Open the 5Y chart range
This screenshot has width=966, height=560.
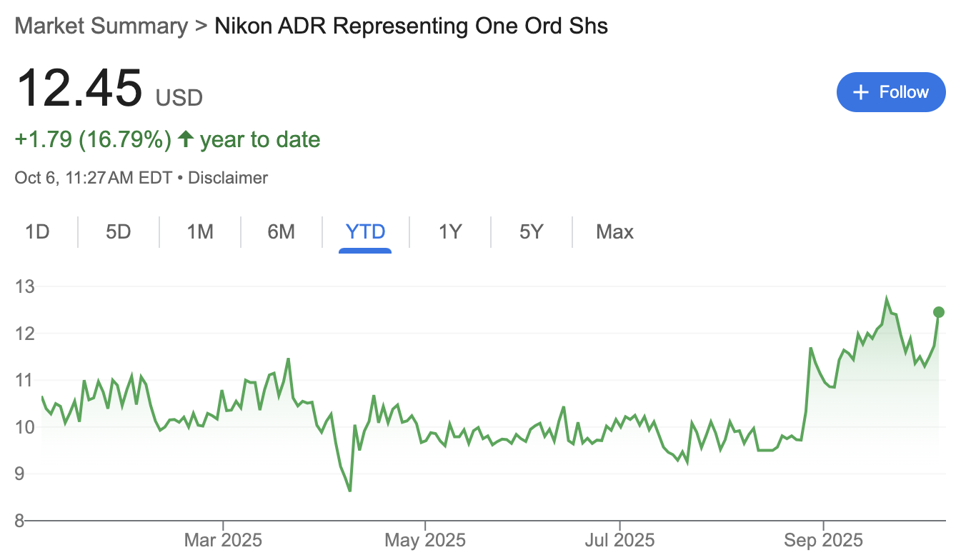point(531,232)
